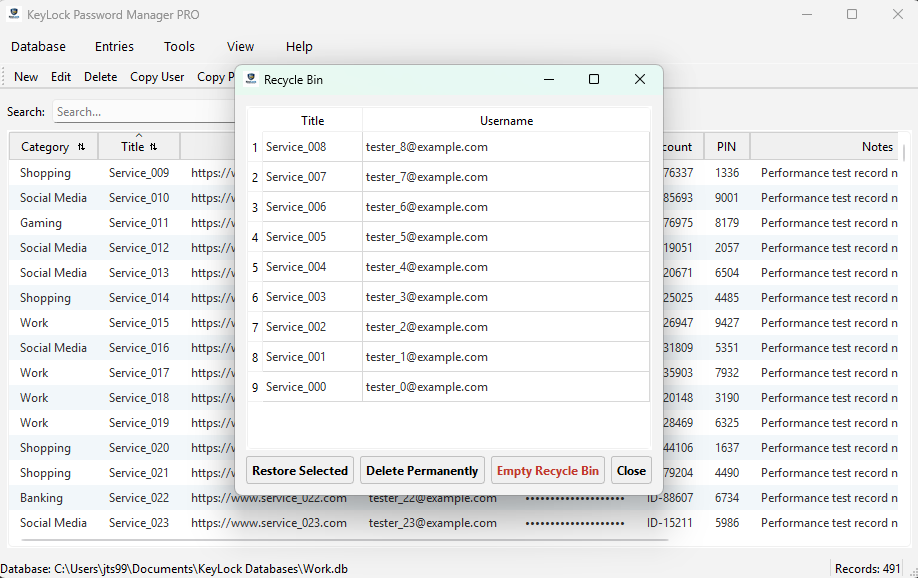The width and height of the screenshot is (918, 578).
Task: Open the Database menu
Action: pos(38,46)
